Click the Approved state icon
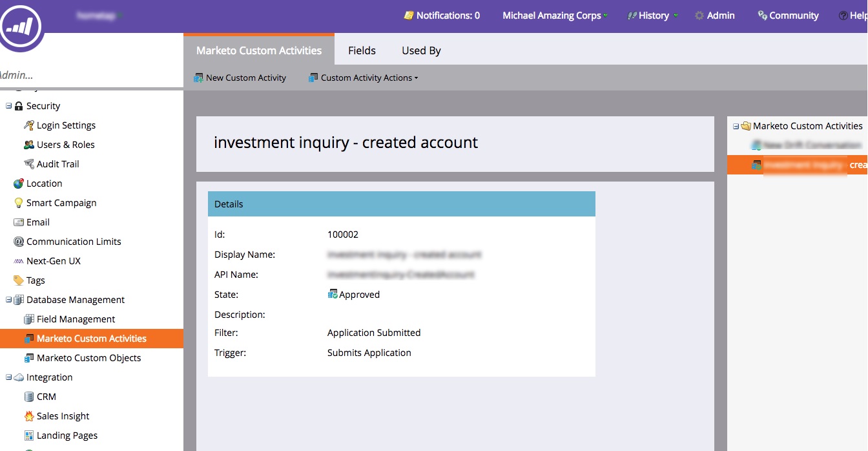 333,295
